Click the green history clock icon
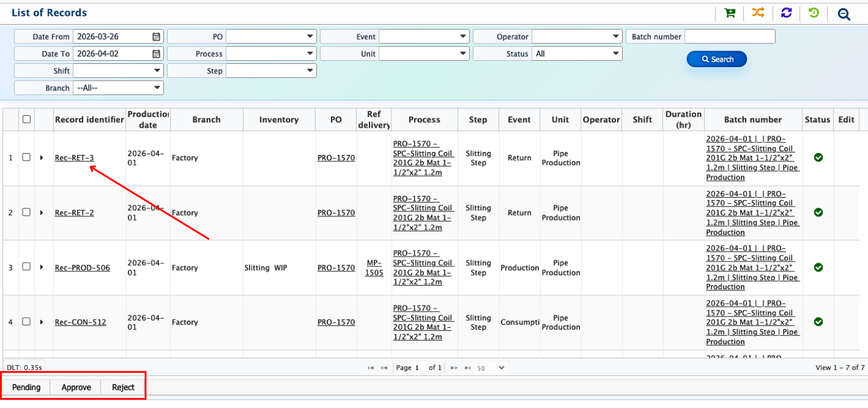Screen dimensions: 868x408 pyautogui.click(x=814, y=13)
